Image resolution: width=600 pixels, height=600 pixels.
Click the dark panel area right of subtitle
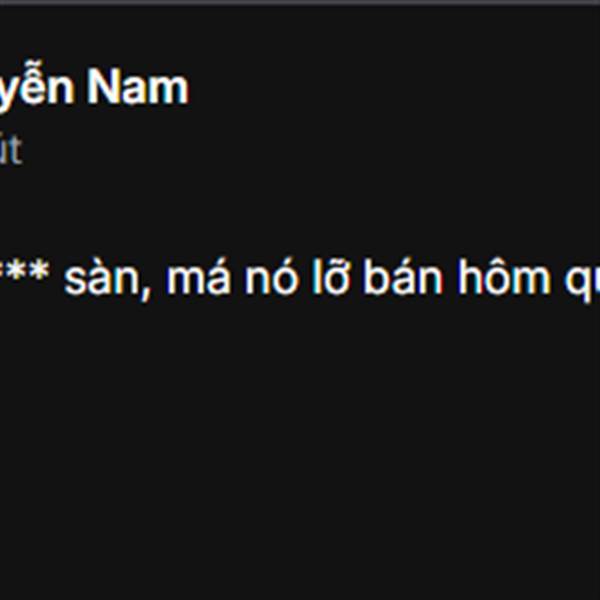coord(310,150)
